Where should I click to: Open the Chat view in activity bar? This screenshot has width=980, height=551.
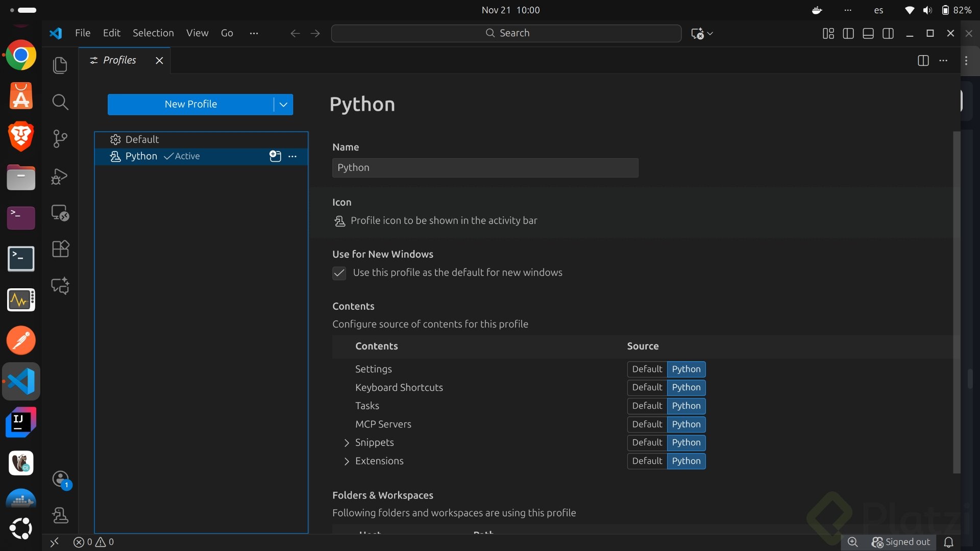click(x=60, y=286)
